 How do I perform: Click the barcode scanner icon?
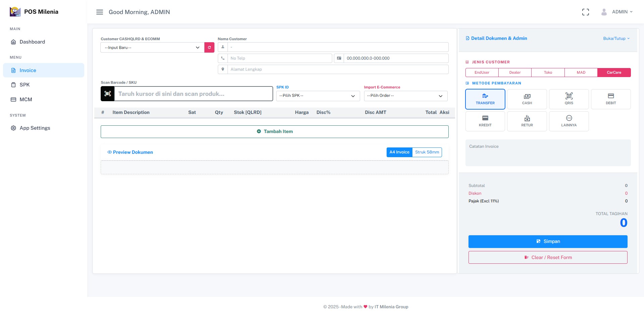[x=108, y=94]
